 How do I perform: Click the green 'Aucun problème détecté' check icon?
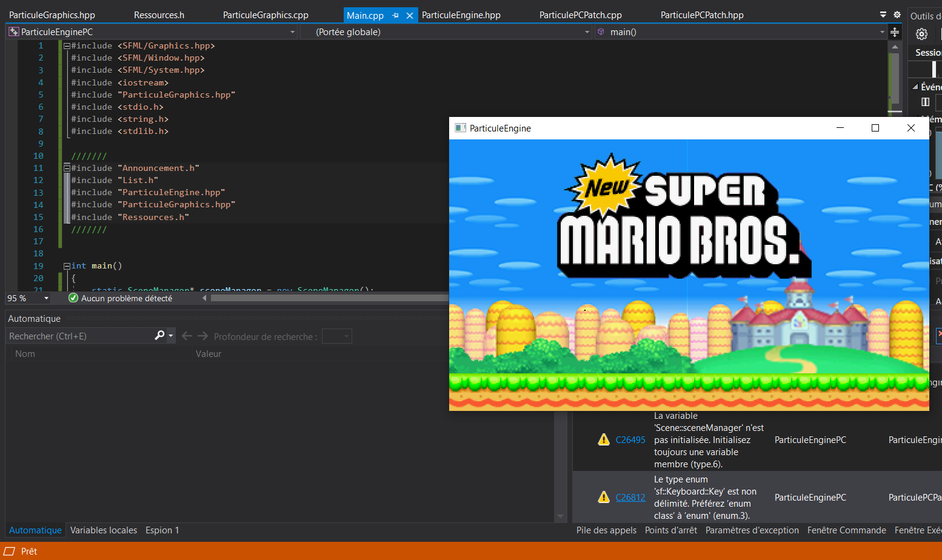(x=73, y=298)
